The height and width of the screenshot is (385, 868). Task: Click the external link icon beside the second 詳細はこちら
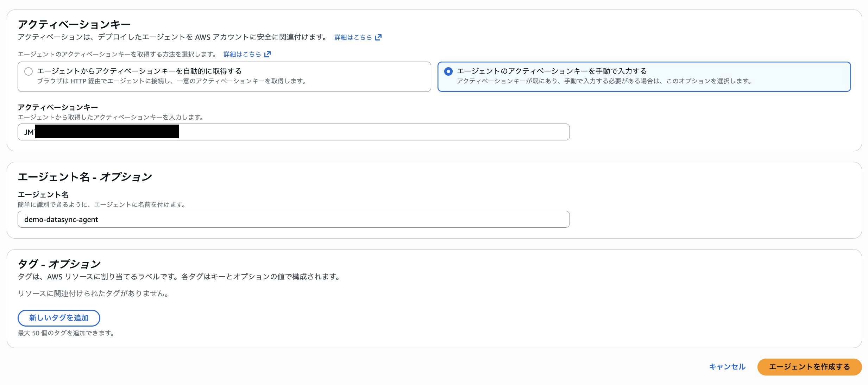pos(268,53)
